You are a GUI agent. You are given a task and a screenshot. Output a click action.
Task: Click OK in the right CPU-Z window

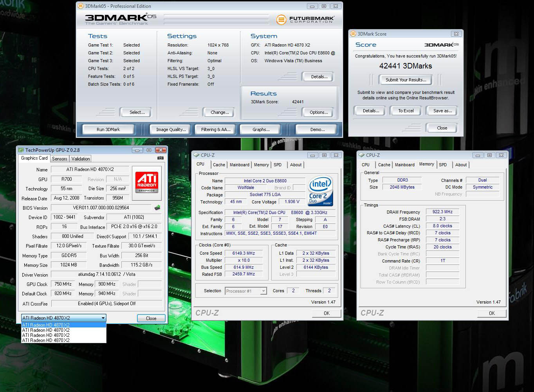coord(492,313)
